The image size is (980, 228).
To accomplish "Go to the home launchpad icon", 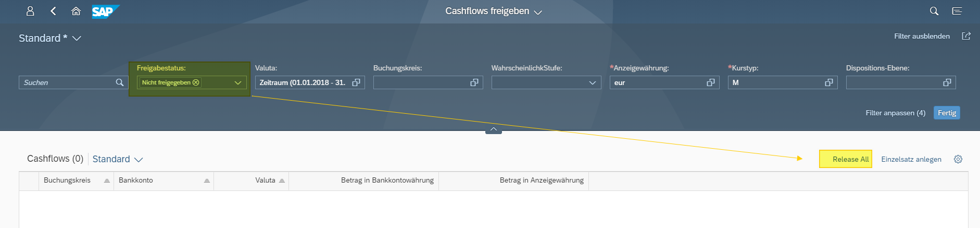I will (x=76, y=11).
